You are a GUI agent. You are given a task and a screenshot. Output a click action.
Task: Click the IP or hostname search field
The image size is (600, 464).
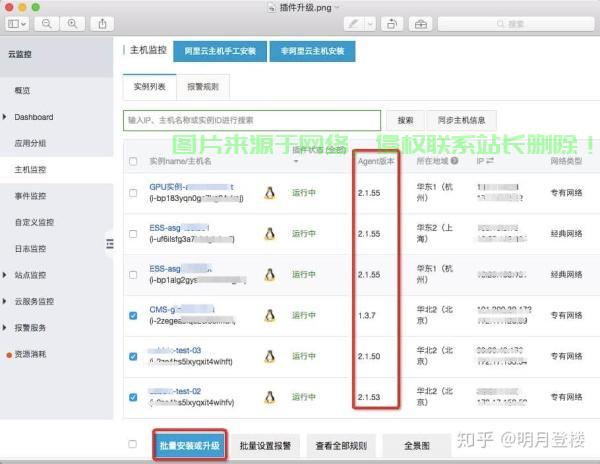[x=250, y=120]
